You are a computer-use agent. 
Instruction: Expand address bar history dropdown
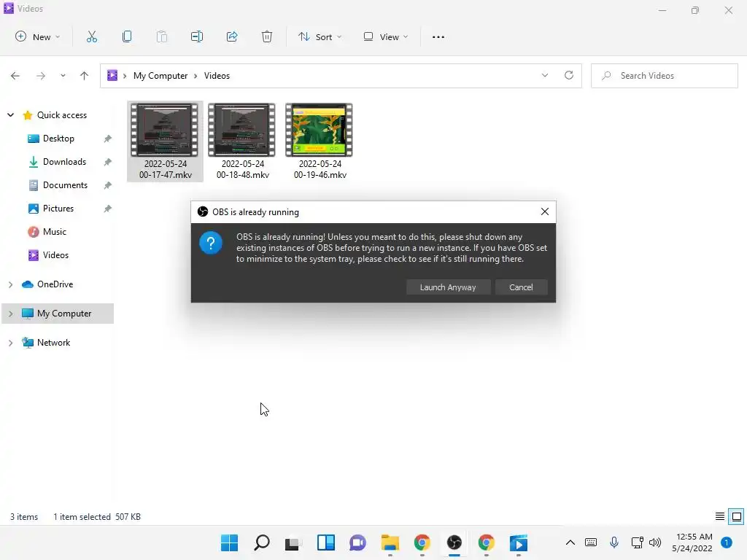[544, 75]
